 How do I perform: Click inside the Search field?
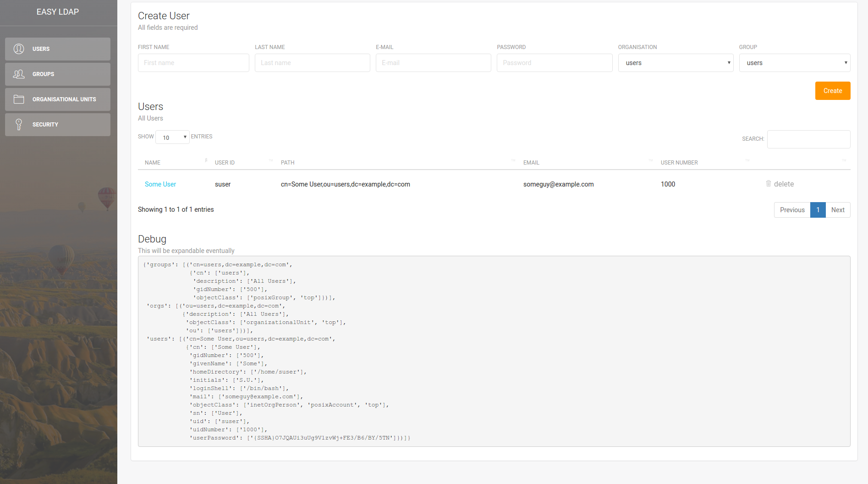(808, 139)
